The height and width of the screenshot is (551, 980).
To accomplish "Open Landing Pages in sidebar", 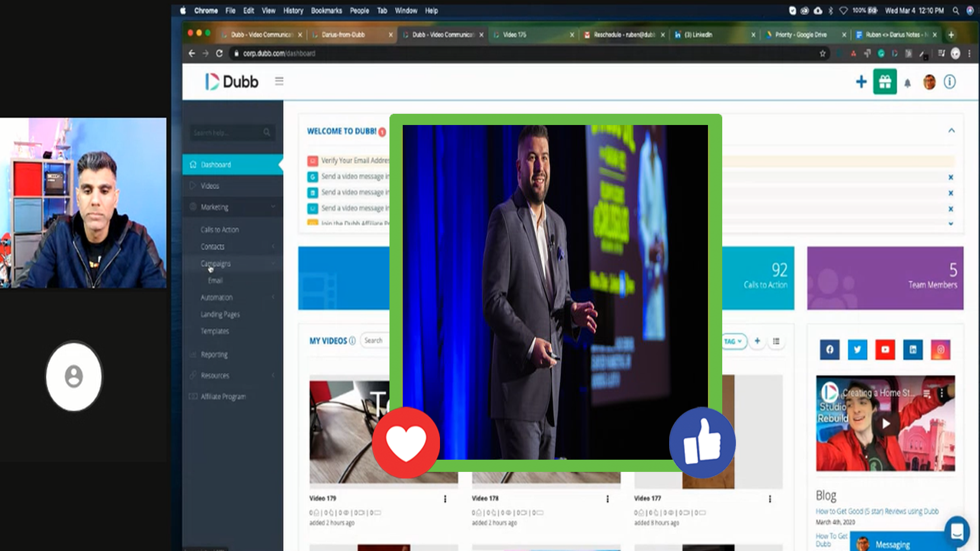I will pyautogui.click(x=220, y=314).
